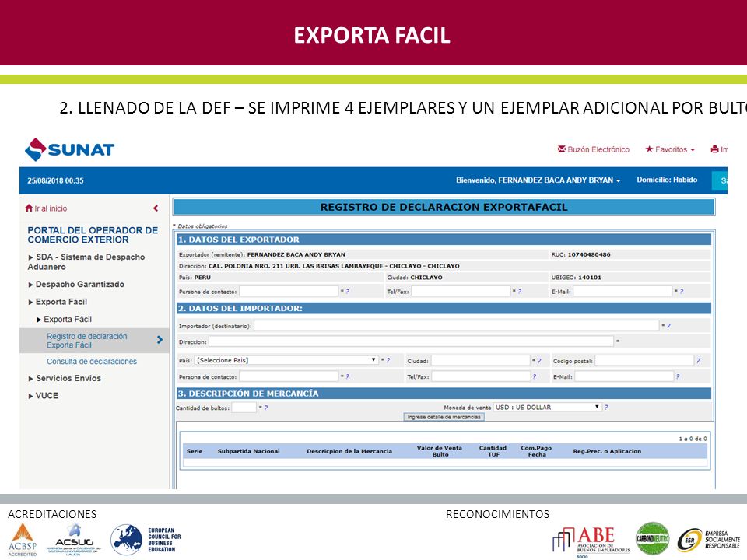Click Domicilio: Habido status text
747x560 pixels.
667,180
